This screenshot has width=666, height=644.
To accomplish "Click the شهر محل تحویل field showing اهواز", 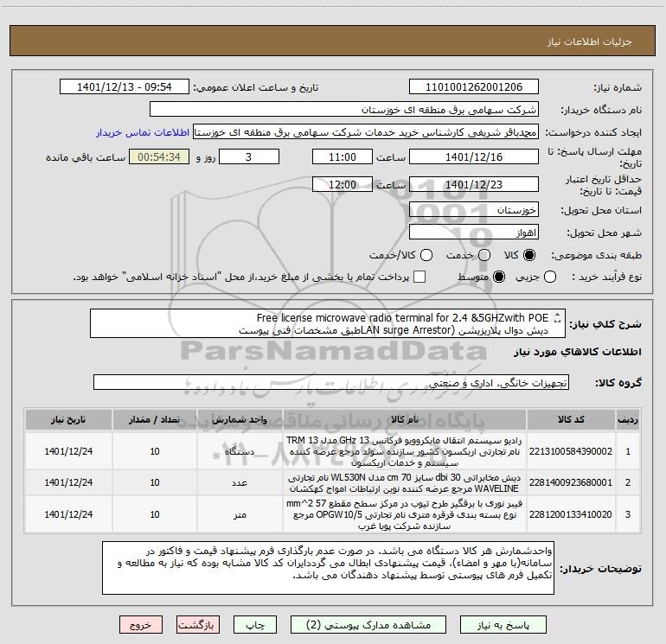I will point(473,233).
